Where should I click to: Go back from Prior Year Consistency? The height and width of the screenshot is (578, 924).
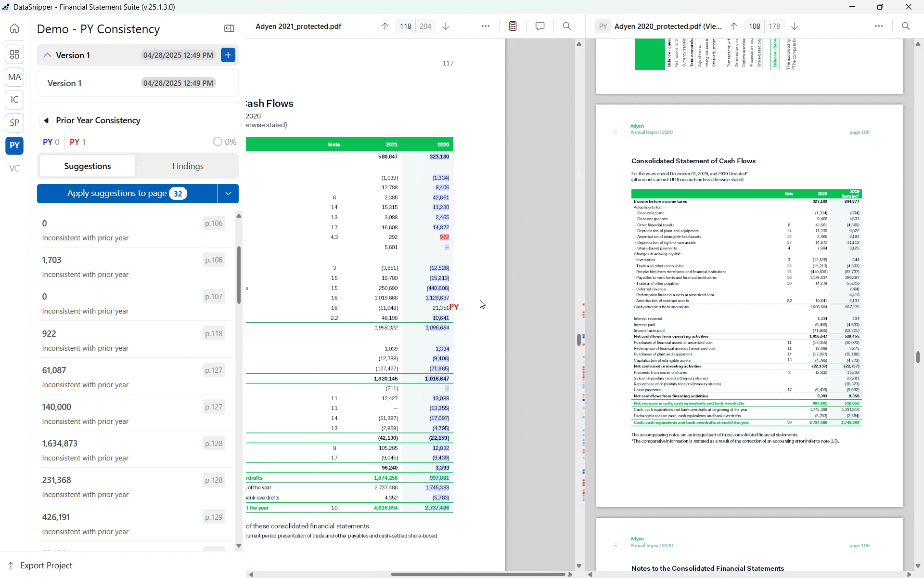(46, 120)
